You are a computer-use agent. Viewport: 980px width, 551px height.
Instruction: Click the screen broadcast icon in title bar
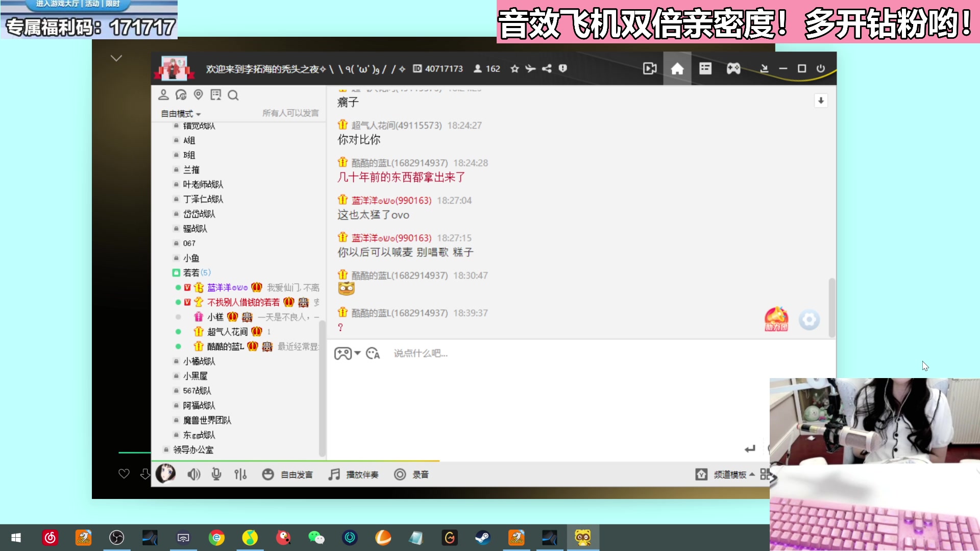649,68
